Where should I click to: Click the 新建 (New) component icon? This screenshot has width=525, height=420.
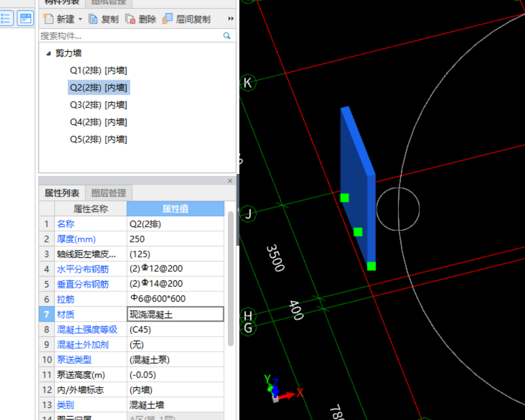48,19
